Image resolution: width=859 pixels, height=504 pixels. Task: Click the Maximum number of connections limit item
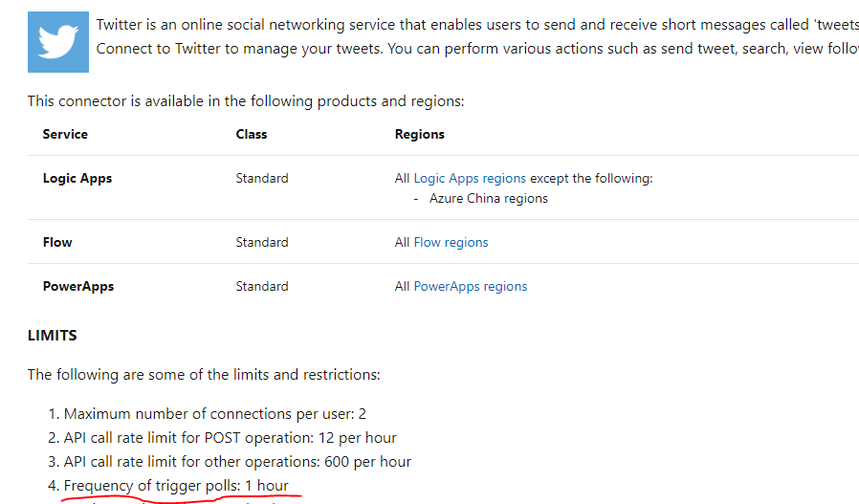pos(214,413)
